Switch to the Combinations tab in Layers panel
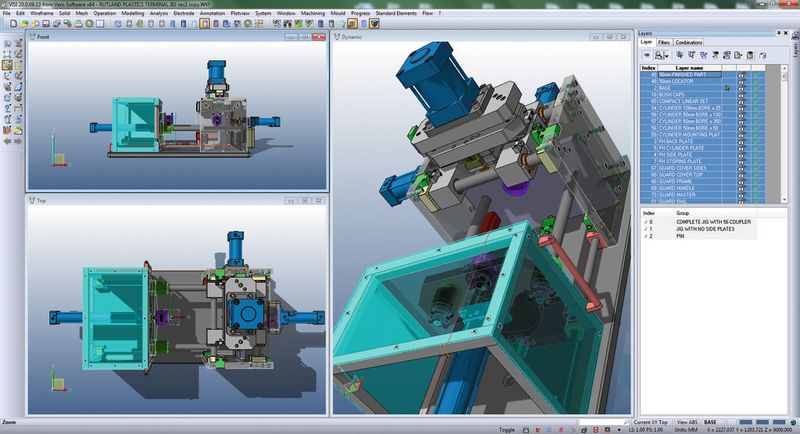The width and height of the screenshot is (800, 434). tap(689, 42)
